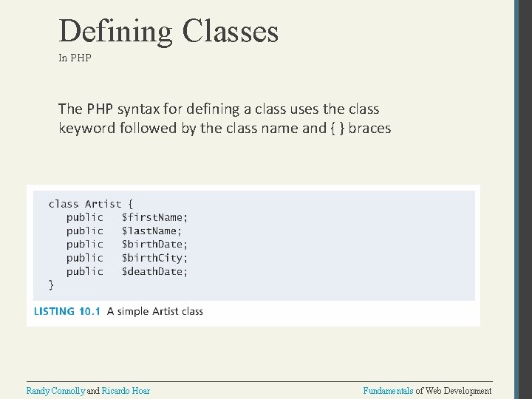Select the $lastName property line
The height and width of the screenshot is (399, 532).
[x=124, y=231]
